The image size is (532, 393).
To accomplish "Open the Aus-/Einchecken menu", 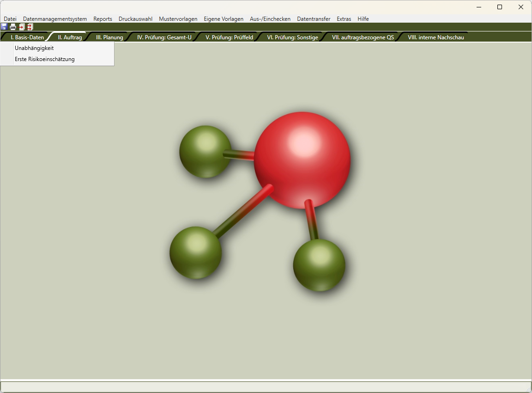I will pyautogui.click(x=270, y=19).
